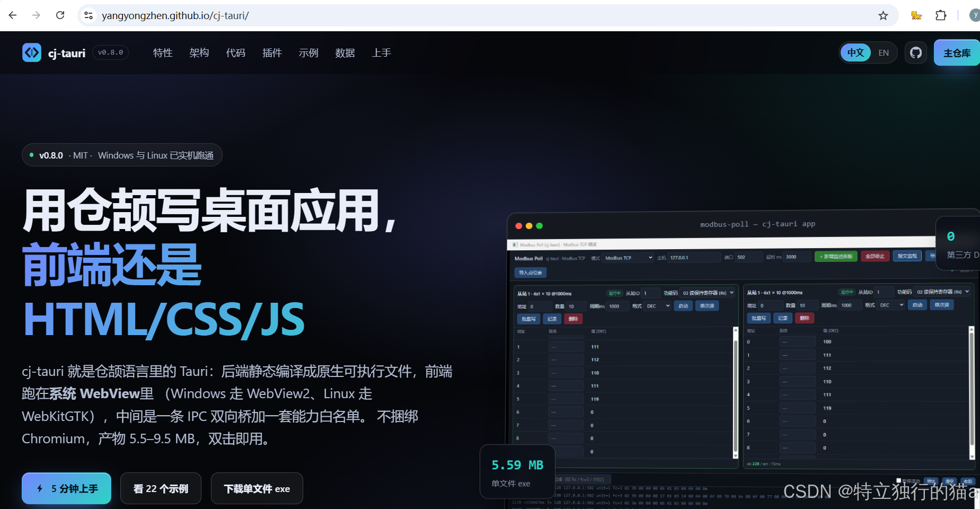Switch language to EN

click(x=884, y=52)
